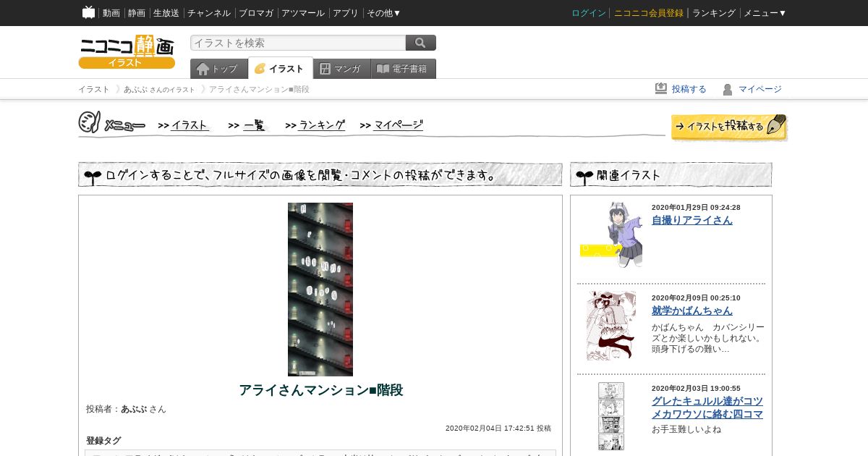Click the イラストを投稿する button

coord(729,127)
